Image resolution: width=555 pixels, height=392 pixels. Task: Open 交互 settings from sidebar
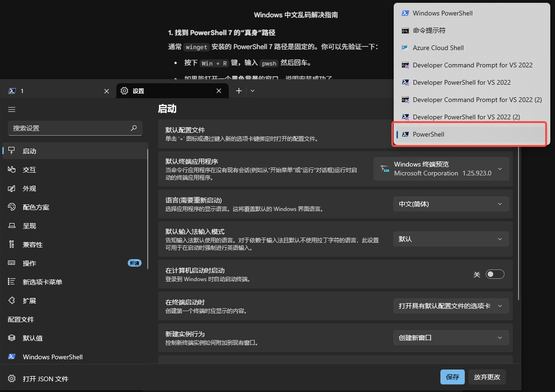(x=29, y=169)
